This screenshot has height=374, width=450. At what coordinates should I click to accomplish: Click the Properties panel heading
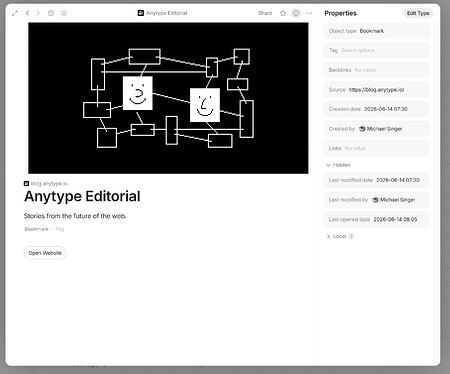click(x=340, y=13)
